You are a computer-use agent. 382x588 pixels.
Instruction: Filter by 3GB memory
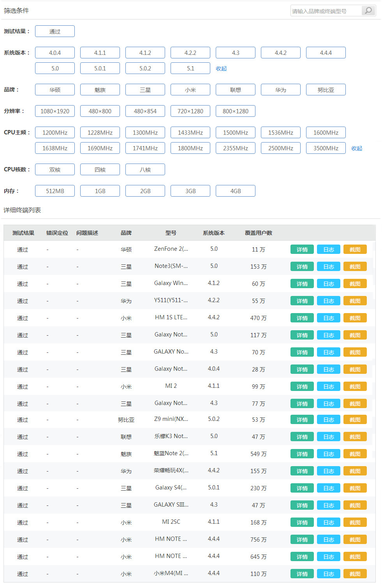[190, 191]
